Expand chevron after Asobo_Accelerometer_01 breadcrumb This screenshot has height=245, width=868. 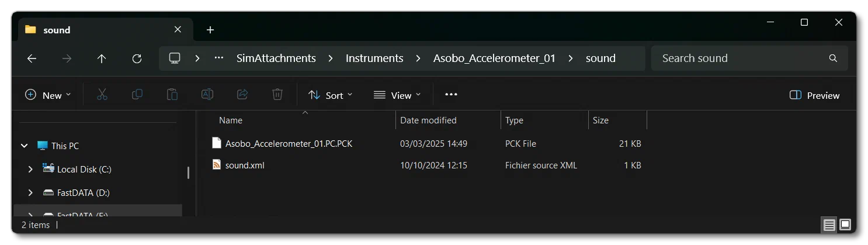(x=570, y=58)
